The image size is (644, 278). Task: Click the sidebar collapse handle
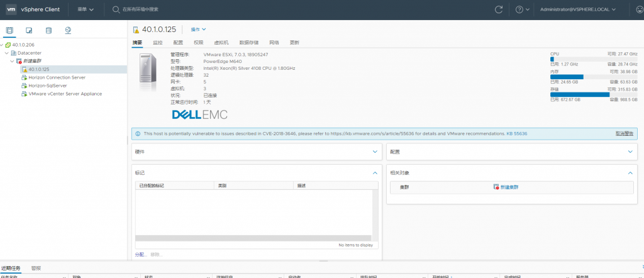[127, 140]
